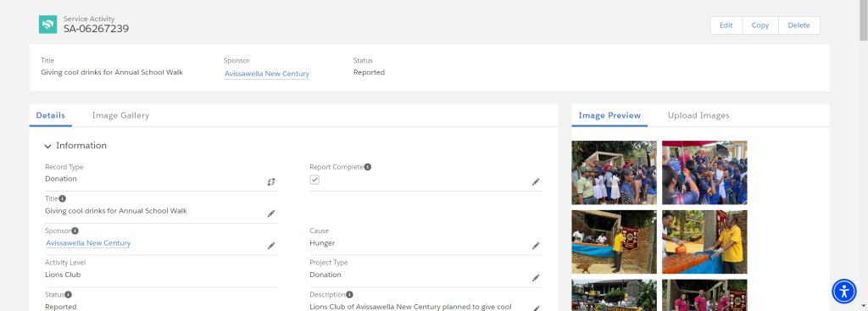This screenshot has width=868, height=311.
Task: Open preview photo of people in maroon shirts
Action: [x=704, y=295]
